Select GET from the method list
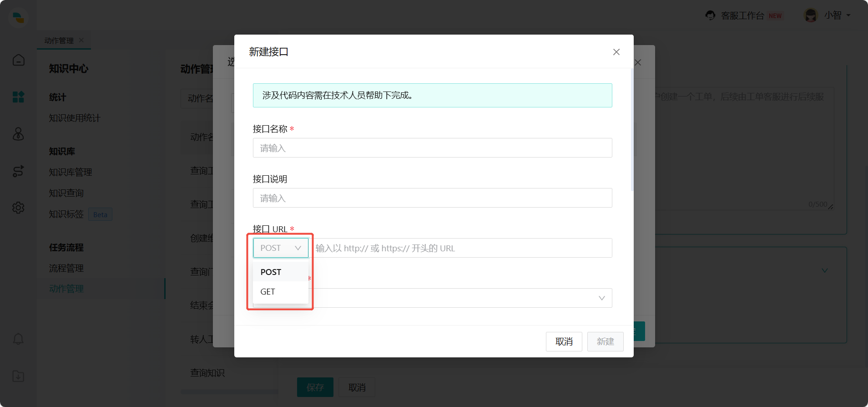 [281, 291]
